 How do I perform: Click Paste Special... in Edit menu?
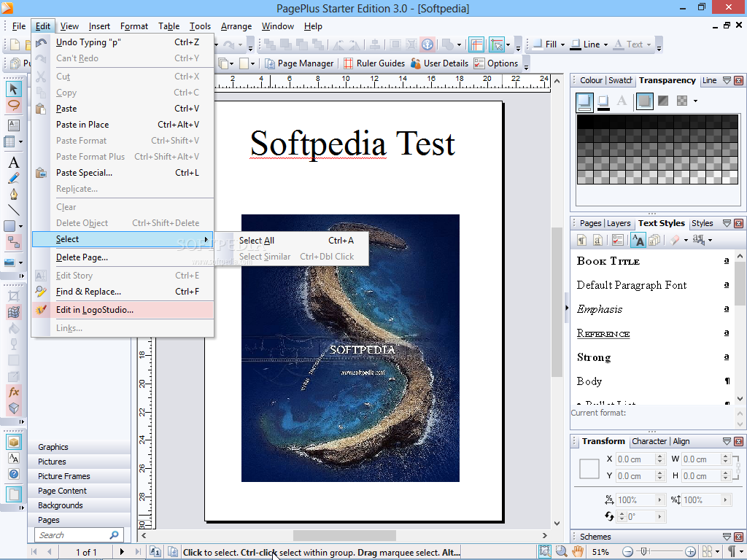[x=123, y=173]
